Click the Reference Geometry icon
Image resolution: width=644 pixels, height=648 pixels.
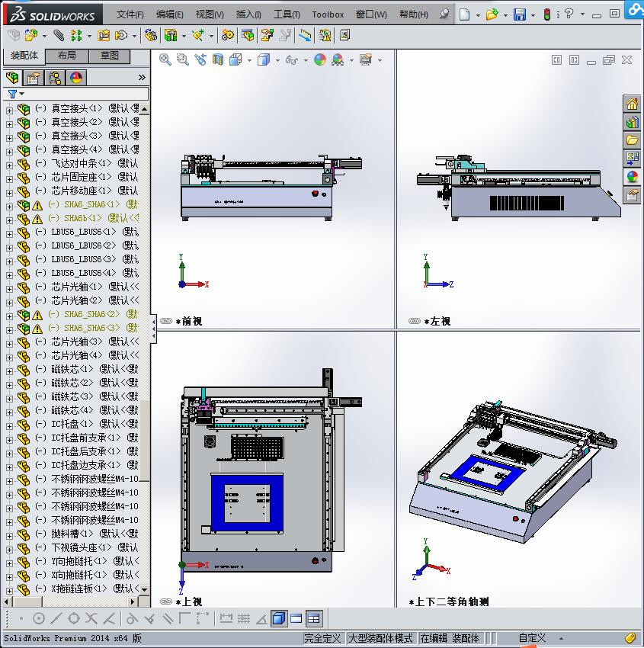click(x=198, y=36)
